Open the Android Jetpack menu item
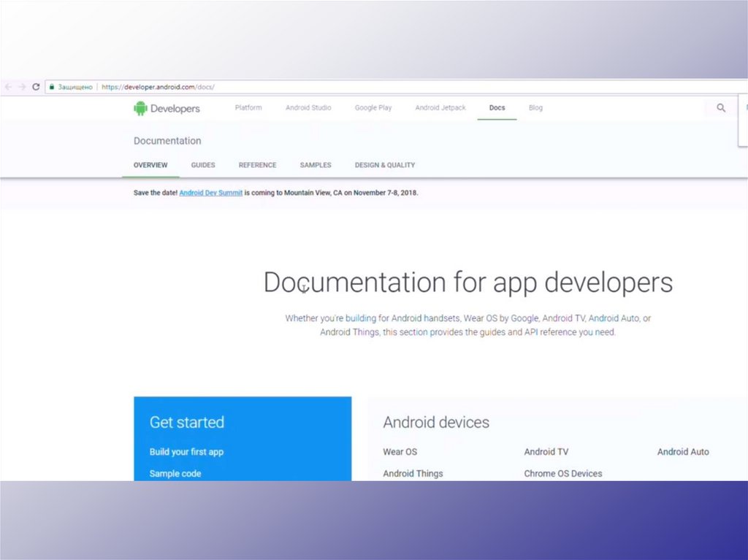 pos(440,108)
